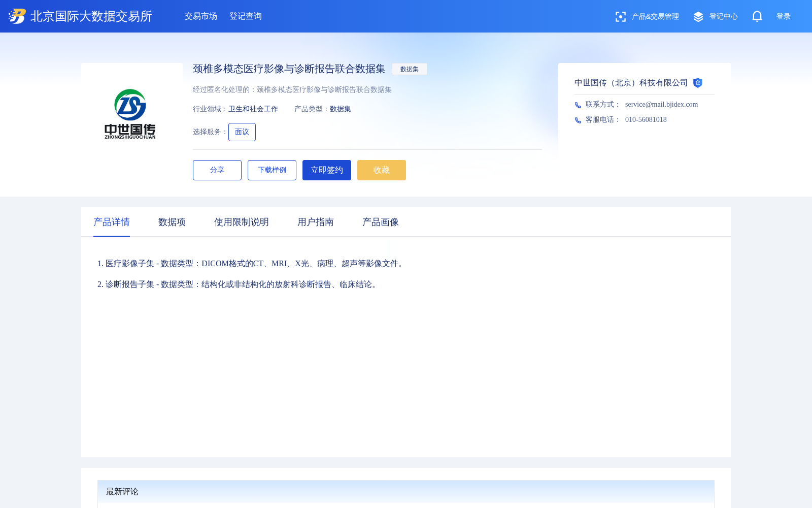Open 登记查询 in top navigation
812x508 pixels.
coord(246,16)
